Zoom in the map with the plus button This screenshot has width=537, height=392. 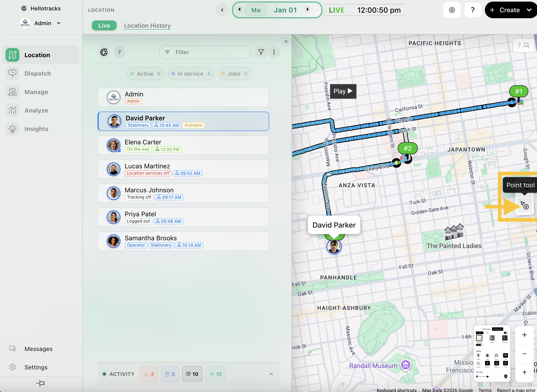(x=524, y=335)
